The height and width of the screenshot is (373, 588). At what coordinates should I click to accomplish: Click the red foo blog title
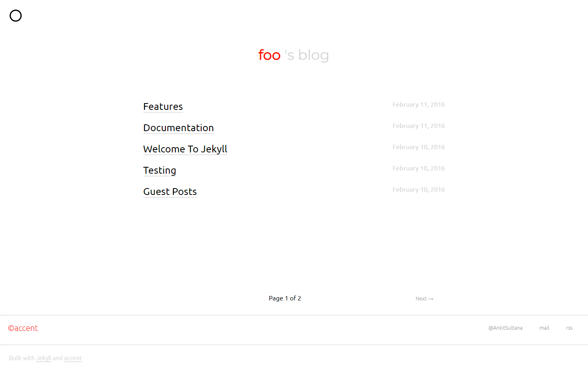tap(269, 55)
